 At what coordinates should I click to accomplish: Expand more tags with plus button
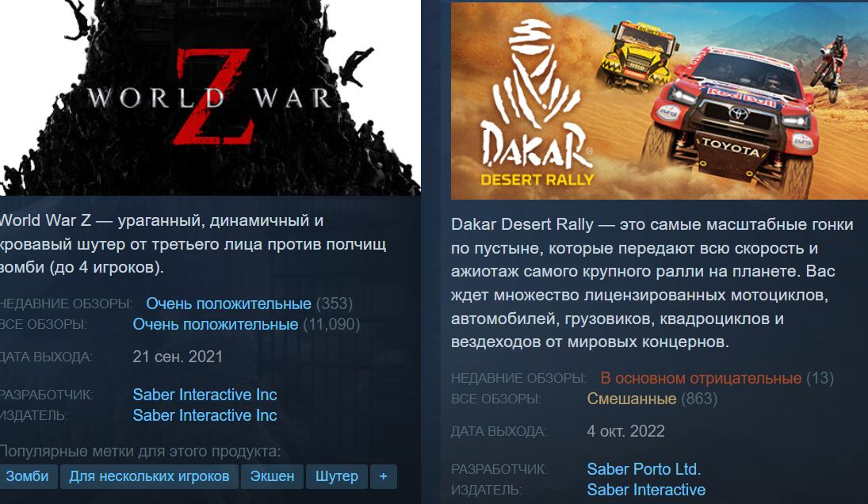383,476
